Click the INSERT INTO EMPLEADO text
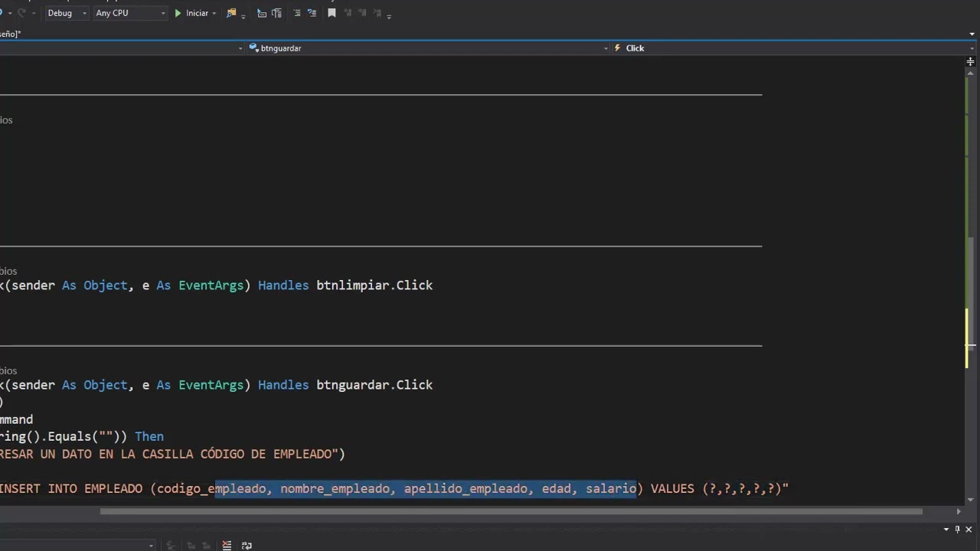Image resolution: width=980 pixels, height=551 pixels. 71,488
